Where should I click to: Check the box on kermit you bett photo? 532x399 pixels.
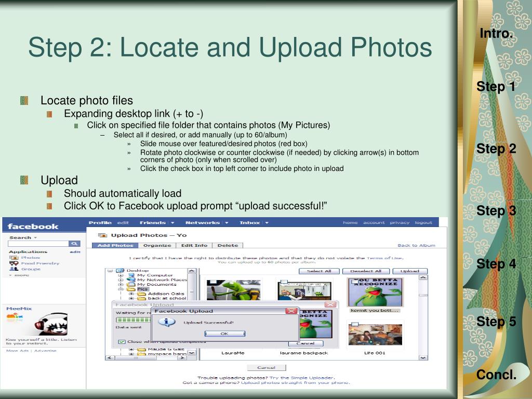354,281
